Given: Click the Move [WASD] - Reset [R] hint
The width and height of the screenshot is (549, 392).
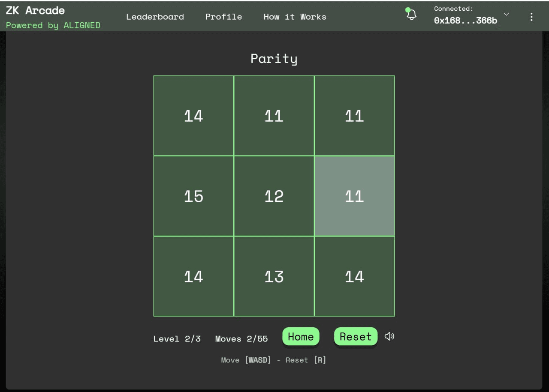Looking at the screenshot, I should 274,360.
